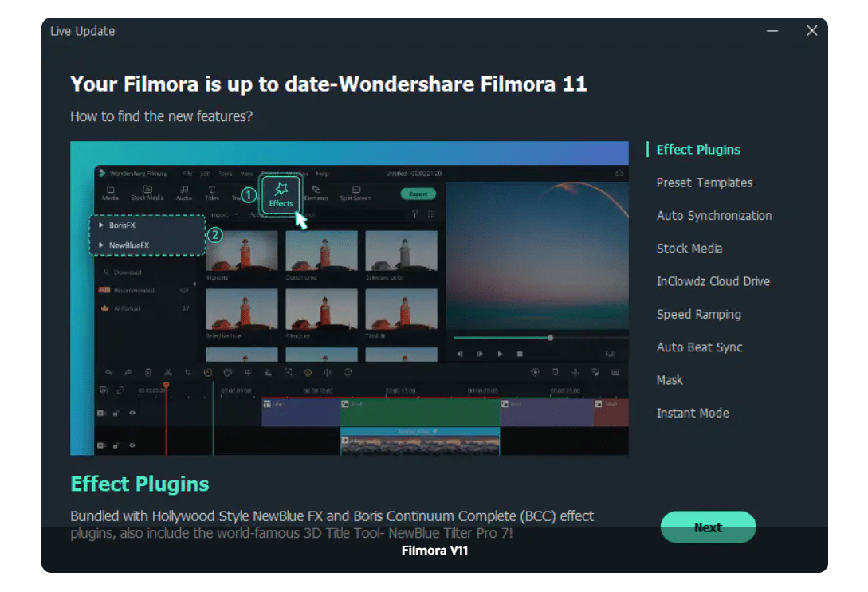Switch to the Speed Ramping feature
Screen dimensions: 868x592
click(698, 314)
